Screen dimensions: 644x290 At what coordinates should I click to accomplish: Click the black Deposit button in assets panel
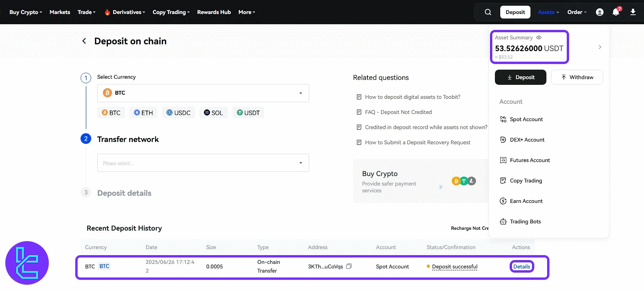pos(521,77)
